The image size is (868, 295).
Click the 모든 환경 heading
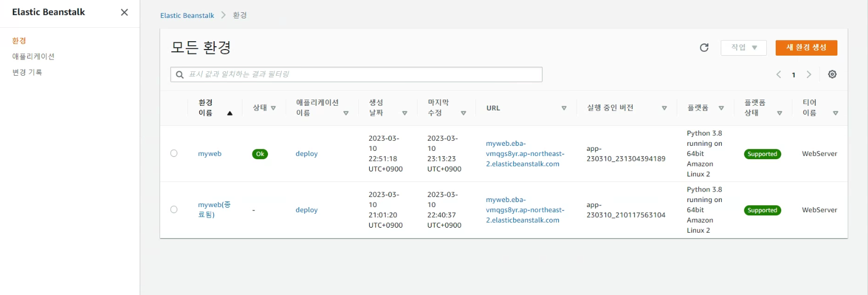[x=201, y=48]
